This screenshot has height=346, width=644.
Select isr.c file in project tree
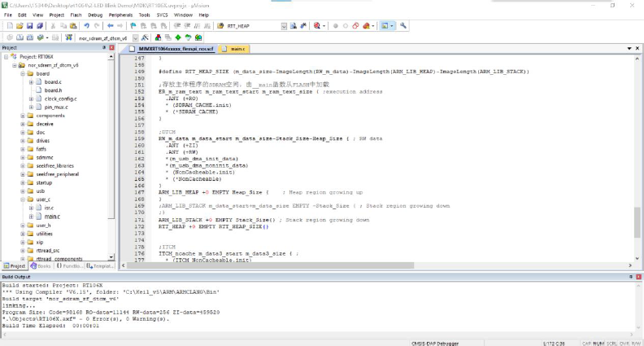[49, 208]
